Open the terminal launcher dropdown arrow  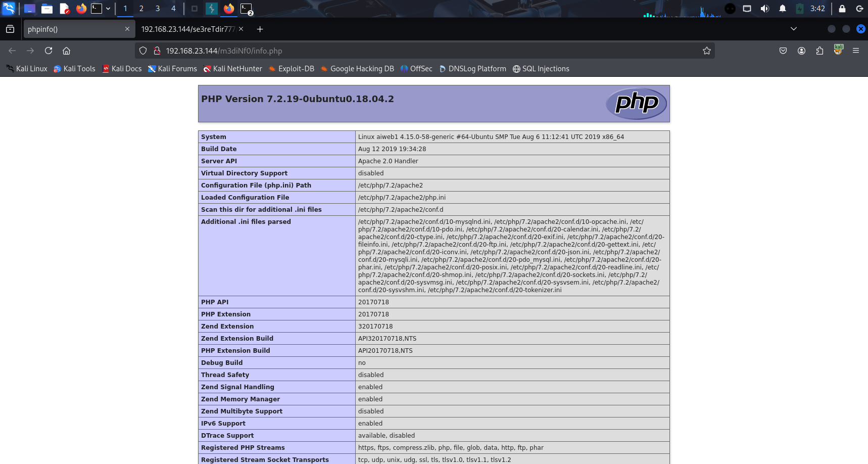[108, 9]
